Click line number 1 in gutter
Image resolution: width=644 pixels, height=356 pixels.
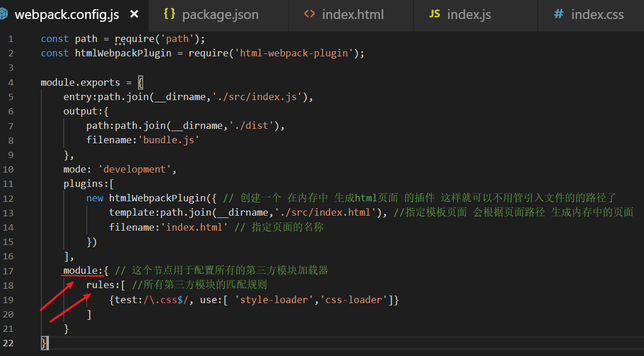click(x=11, y=39)
